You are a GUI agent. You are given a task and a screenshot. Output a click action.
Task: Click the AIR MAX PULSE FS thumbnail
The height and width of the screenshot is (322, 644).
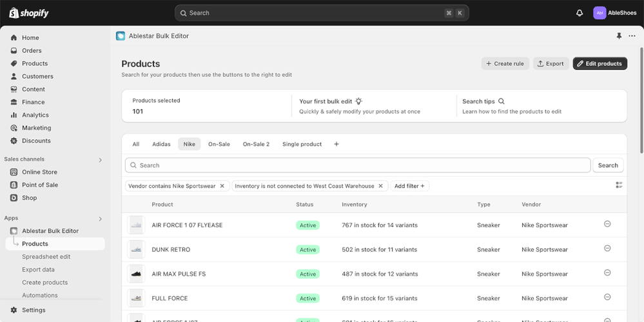coord(136,274)
